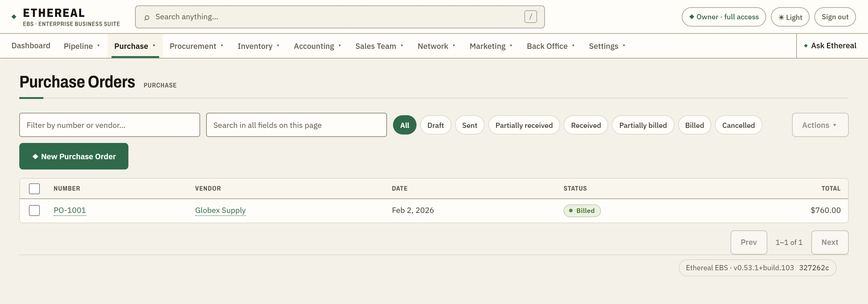
Task: Focus the Search in all fields input
Action: click(x=296, y=125)
